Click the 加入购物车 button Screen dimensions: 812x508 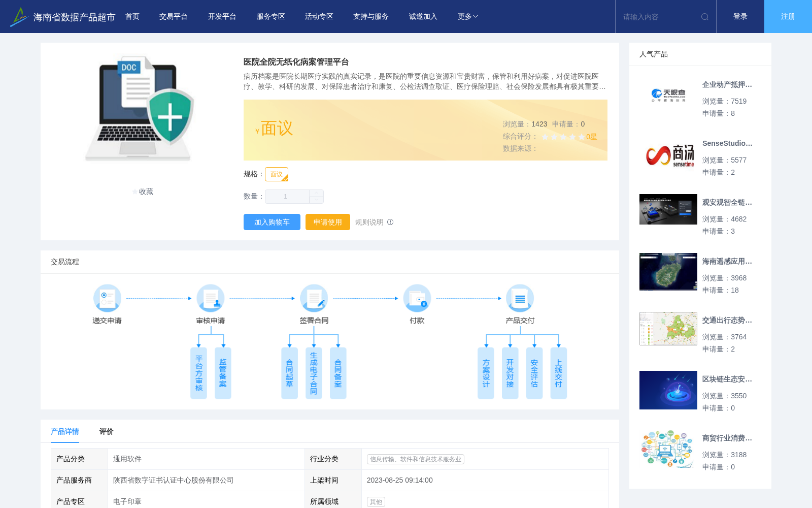272,222
